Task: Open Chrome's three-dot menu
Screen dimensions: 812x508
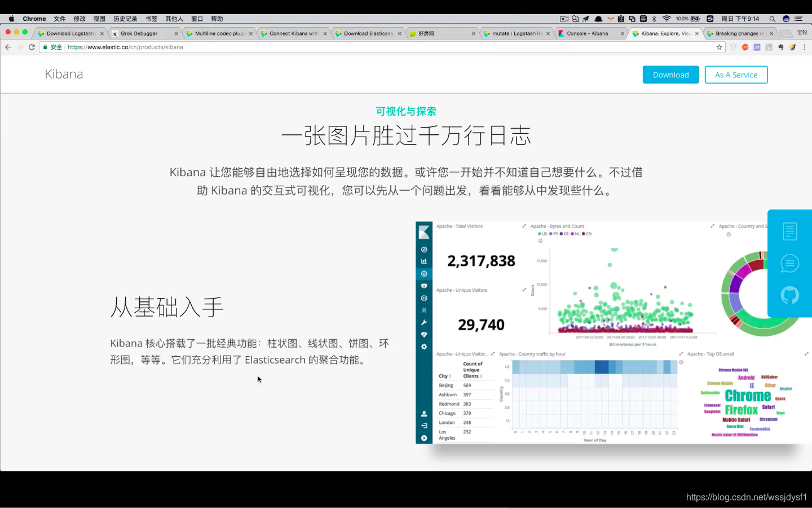Action: [804, 47]
